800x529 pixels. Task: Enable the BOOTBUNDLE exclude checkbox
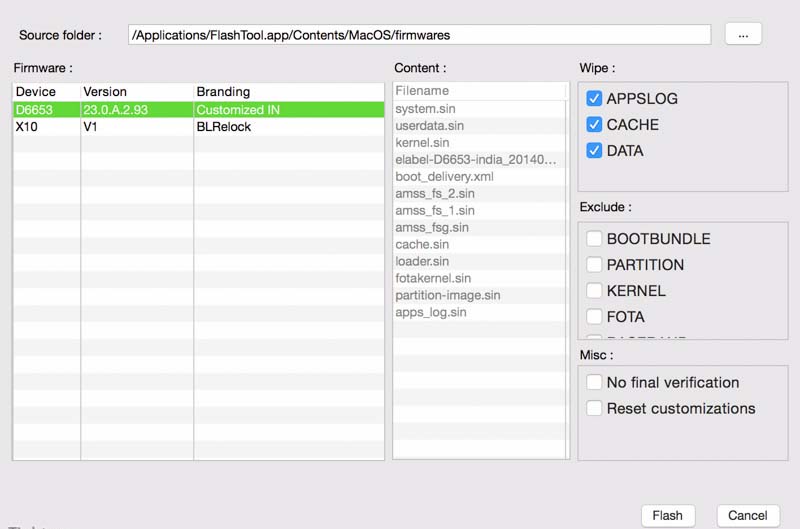click(x=594, y=239)
